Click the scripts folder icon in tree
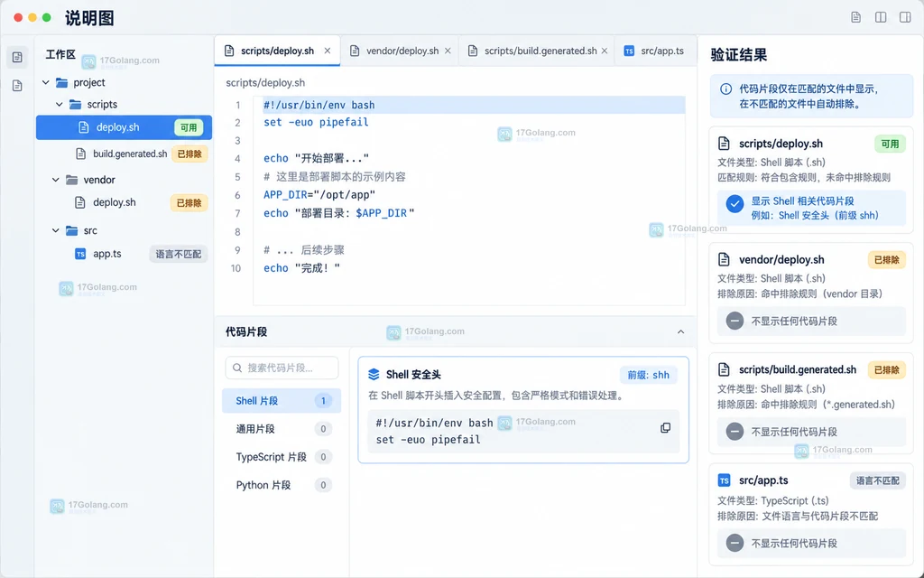Screen dimensions: 924x578 [75, 105]
